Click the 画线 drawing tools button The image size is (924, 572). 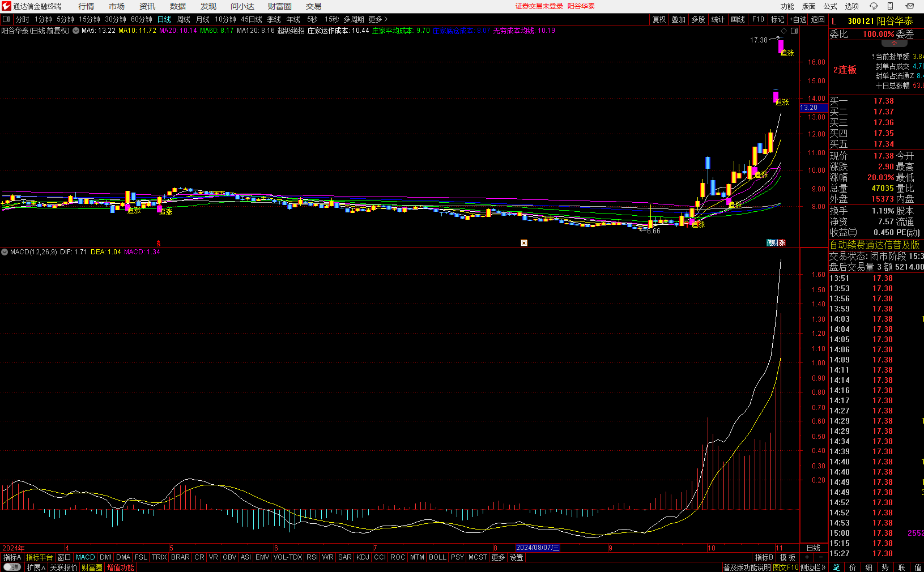click(738, 19)
